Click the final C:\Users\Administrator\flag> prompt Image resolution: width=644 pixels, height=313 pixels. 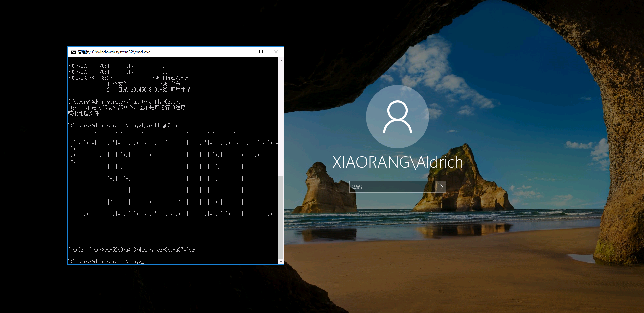tap(104, 262)
